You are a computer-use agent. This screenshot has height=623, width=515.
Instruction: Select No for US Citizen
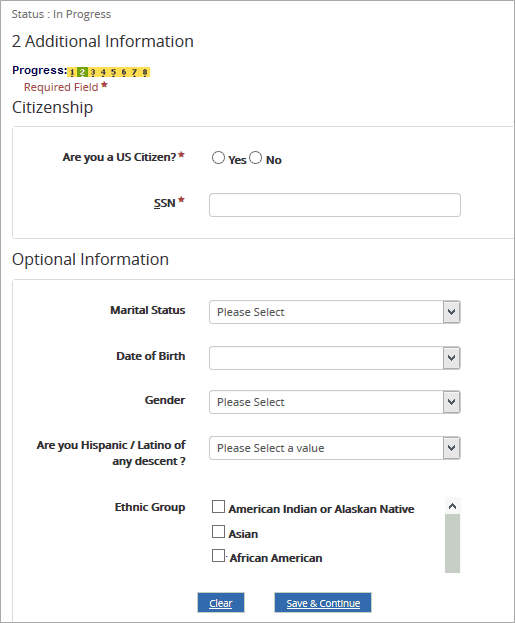(256, 158)
